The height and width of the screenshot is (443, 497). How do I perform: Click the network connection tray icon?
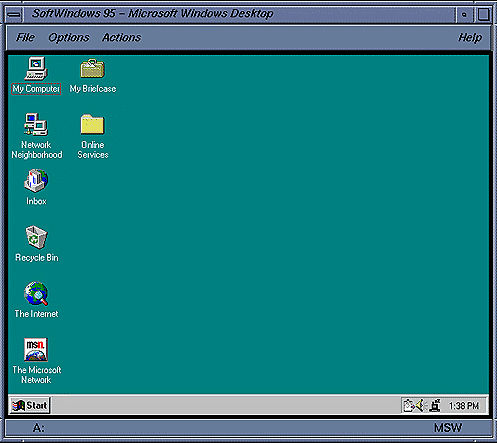(435, 406)
